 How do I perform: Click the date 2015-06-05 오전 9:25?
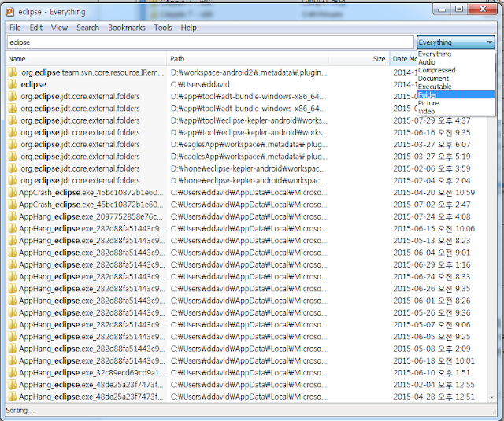tap(432, 337)
